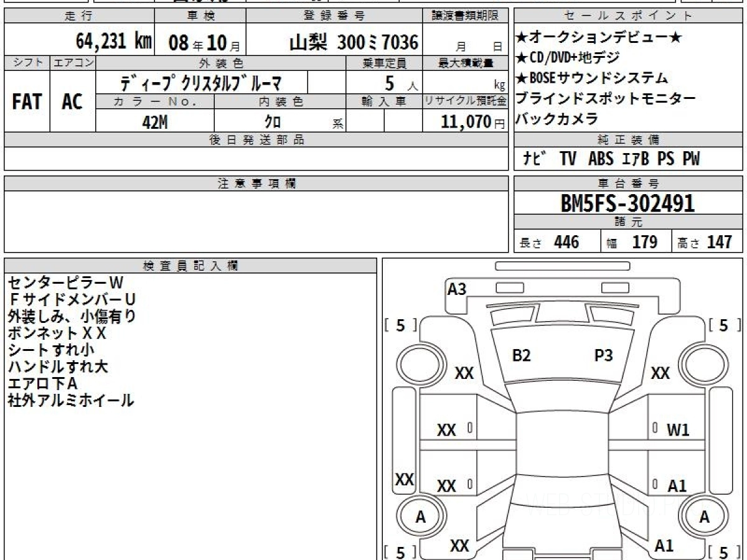Select the 譲渡書類期限 header
747x560 pixels.
point(465,16)
